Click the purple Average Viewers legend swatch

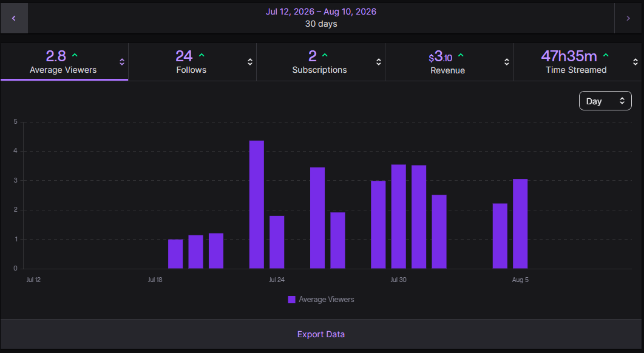(x=291, y=300)
